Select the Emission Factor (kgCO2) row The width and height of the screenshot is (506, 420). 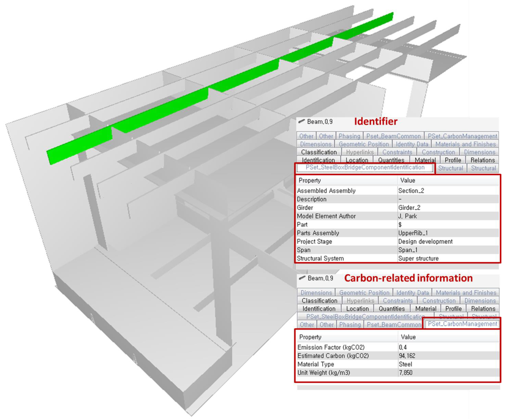click(331, 347)
